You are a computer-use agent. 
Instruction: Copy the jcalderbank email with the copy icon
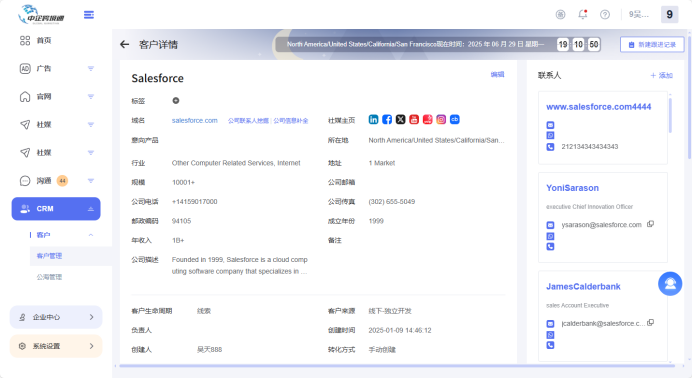tap(651, 323)
